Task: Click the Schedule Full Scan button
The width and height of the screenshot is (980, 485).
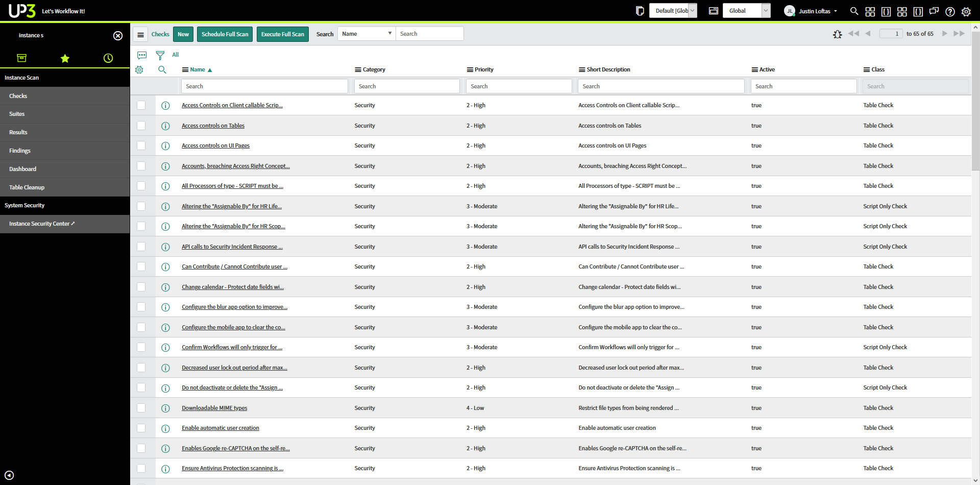Action: [x=225, y=34]
